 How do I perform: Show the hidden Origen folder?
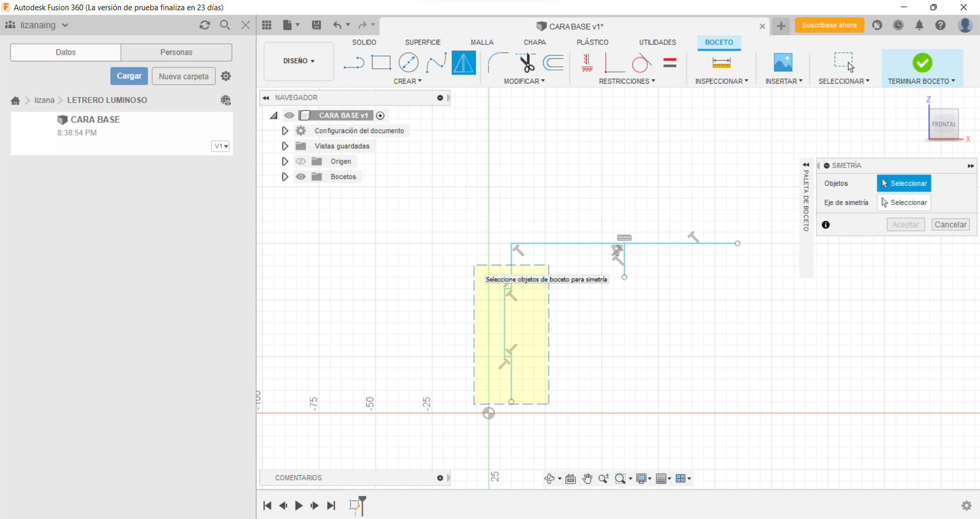pyautogui.click(x=301, y=161)
